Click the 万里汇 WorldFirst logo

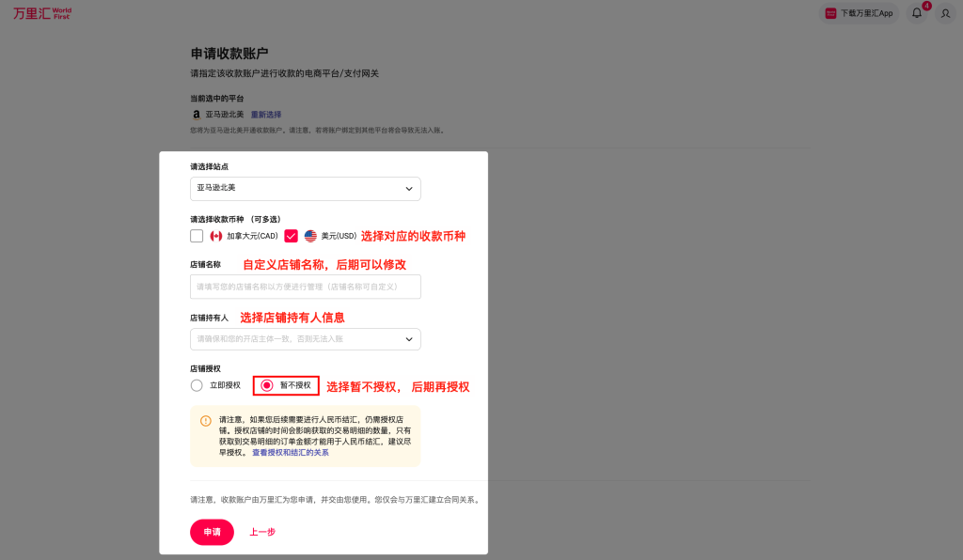coord(42,13)
